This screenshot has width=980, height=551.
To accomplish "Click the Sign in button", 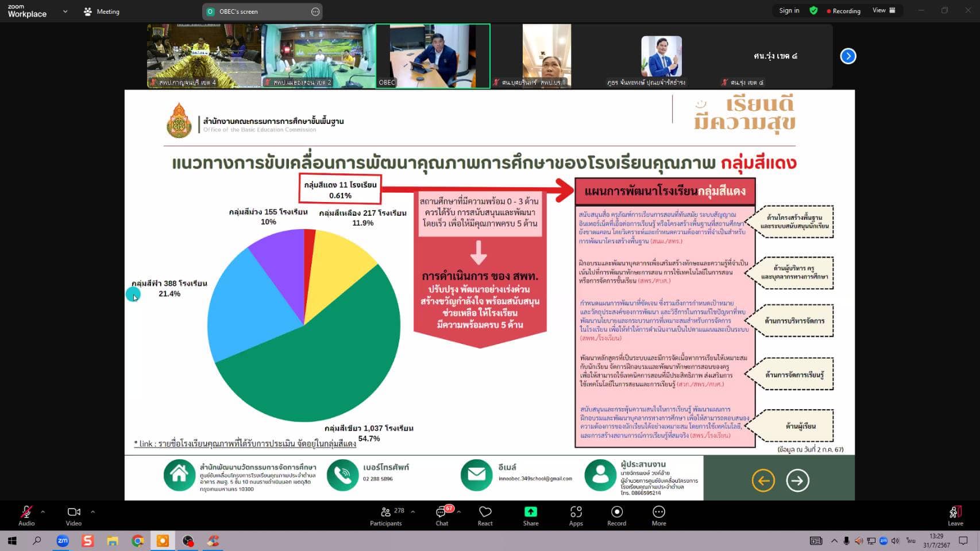I will click(789, 10).
